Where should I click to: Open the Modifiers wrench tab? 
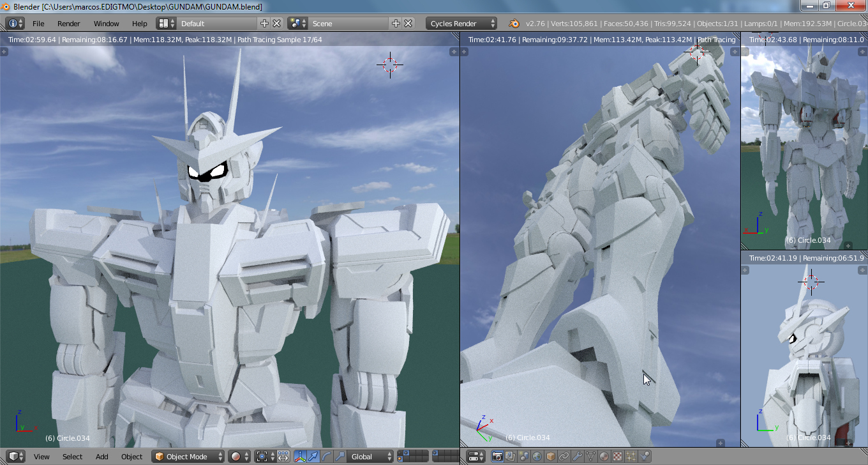578,457
